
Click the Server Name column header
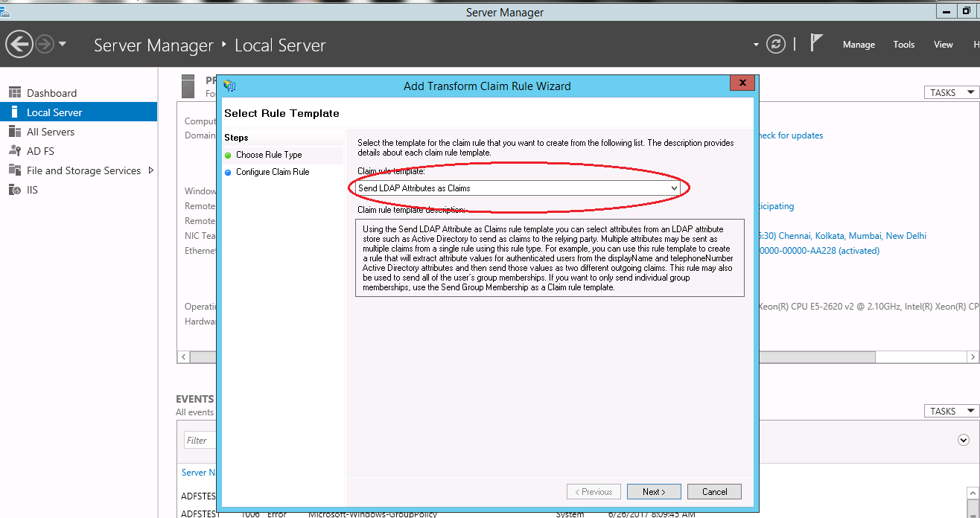[x=199, y=473]
